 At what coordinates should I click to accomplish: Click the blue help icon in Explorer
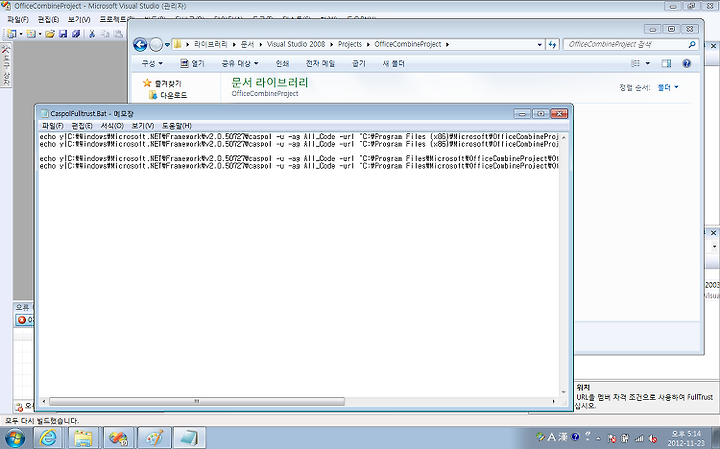686,63
